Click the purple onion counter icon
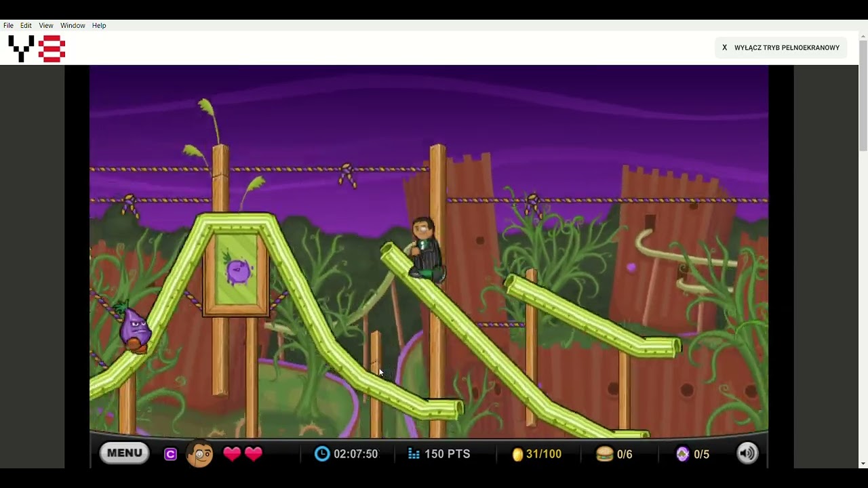 (683, 453)
